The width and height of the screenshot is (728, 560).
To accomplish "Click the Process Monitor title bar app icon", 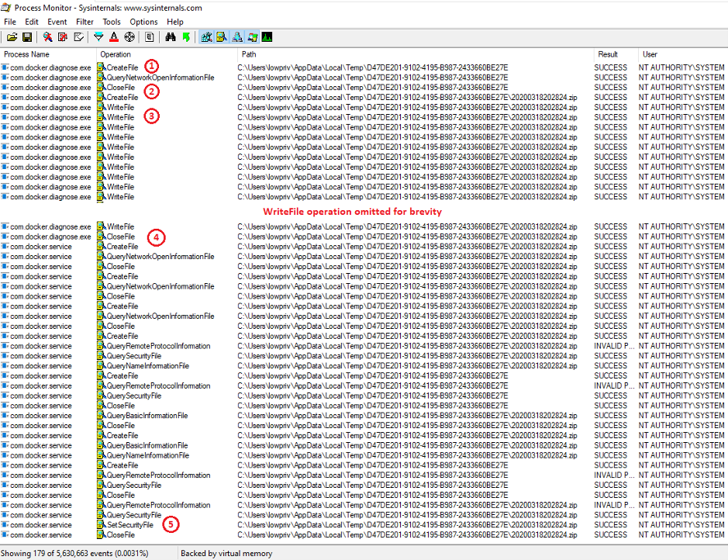I will pos(5,8).
